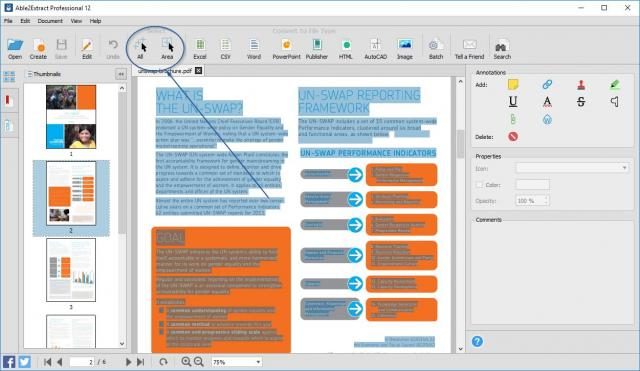Share via Twitter icon

(x=24, y=362)
